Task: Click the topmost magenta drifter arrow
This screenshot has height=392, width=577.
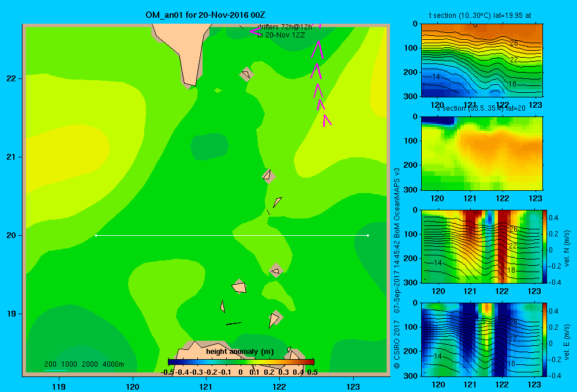Action: click(317, 50)
